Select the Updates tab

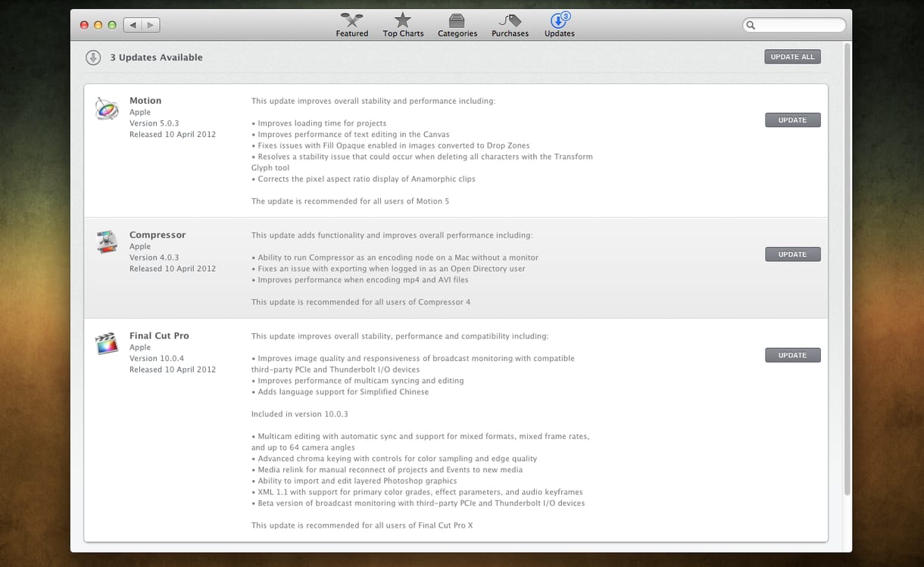560,25
